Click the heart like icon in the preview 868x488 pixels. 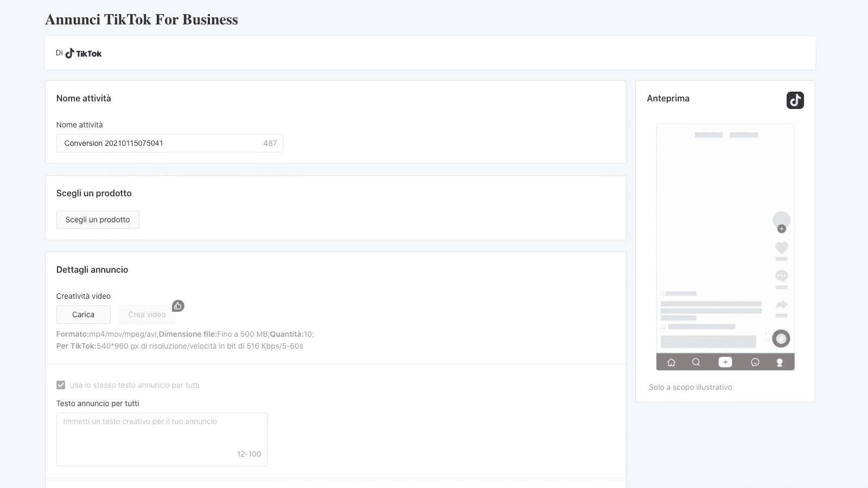pyautogui.click(x=781, y=248)
